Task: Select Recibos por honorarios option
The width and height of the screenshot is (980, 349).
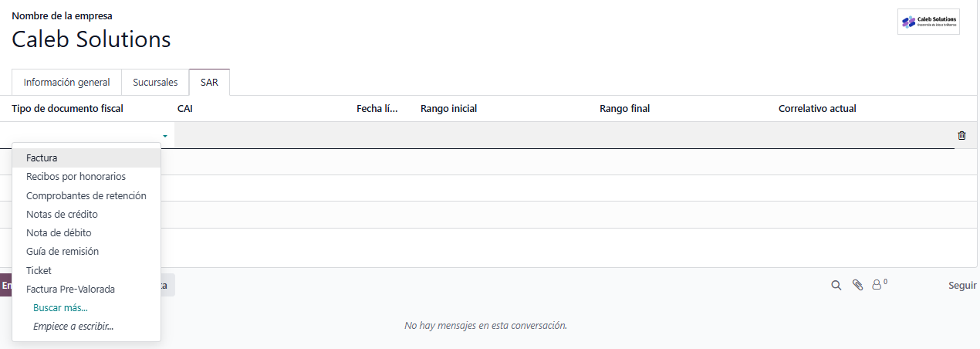Action: pyautogui.click(x=86, y=176)
